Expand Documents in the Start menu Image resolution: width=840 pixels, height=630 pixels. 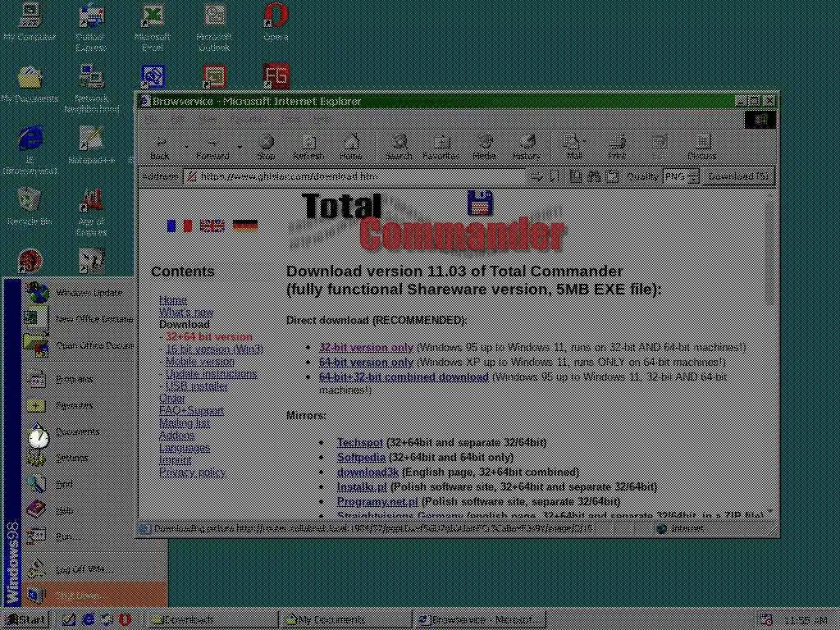[78, 431]
